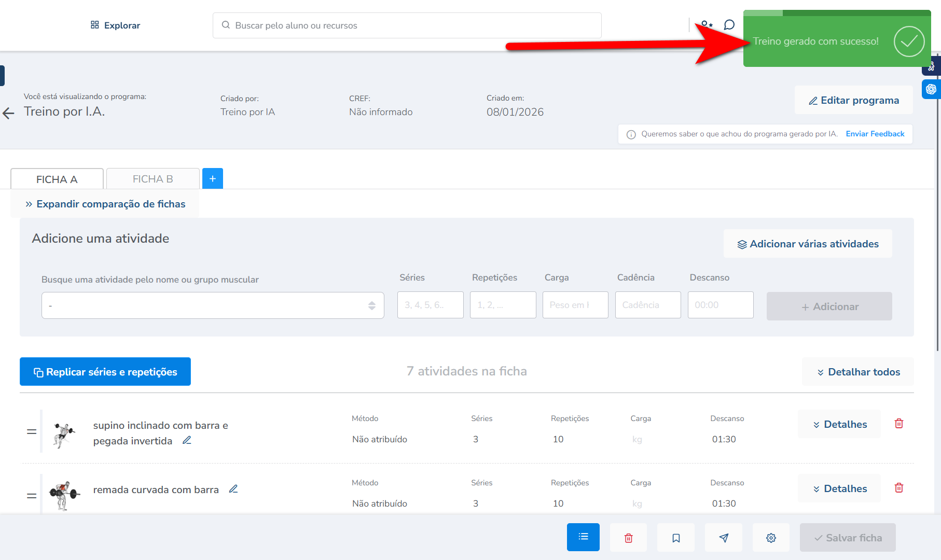This screenshot has width=941, height=560.
Task: Click the Séries input field
Action: pyautogui.click(x=430, y=305)
